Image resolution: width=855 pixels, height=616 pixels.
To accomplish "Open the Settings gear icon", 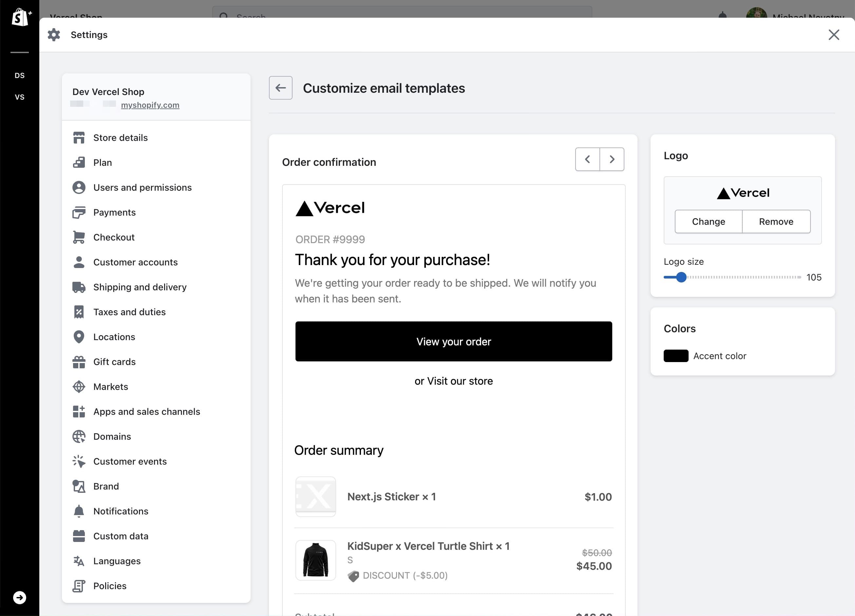I will [53, 34].
